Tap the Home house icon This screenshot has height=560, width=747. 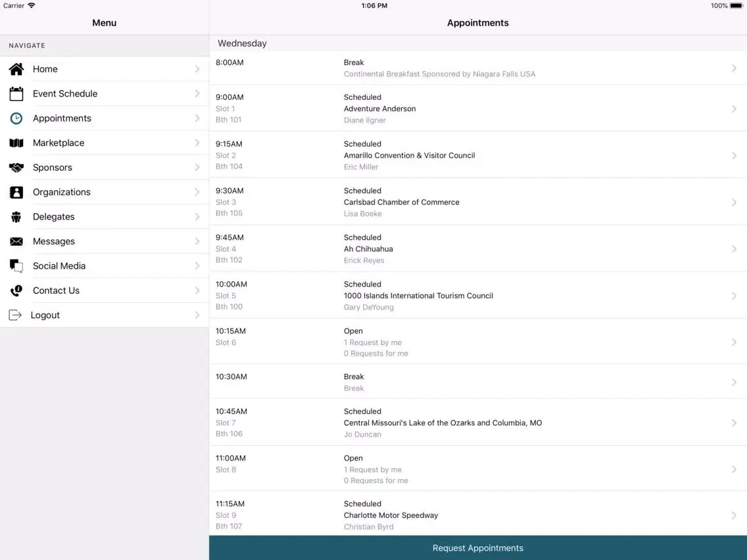point(16,69)
